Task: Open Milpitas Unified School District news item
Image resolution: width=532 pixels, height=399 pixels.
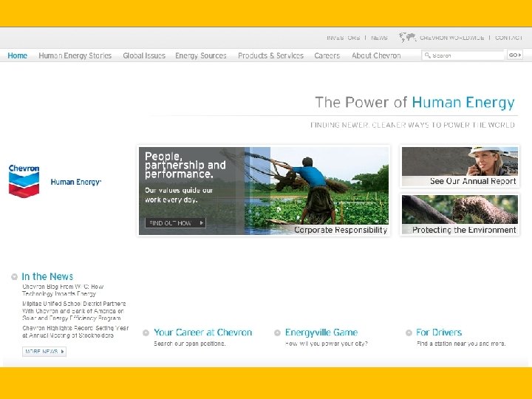Action: point(74,311)
